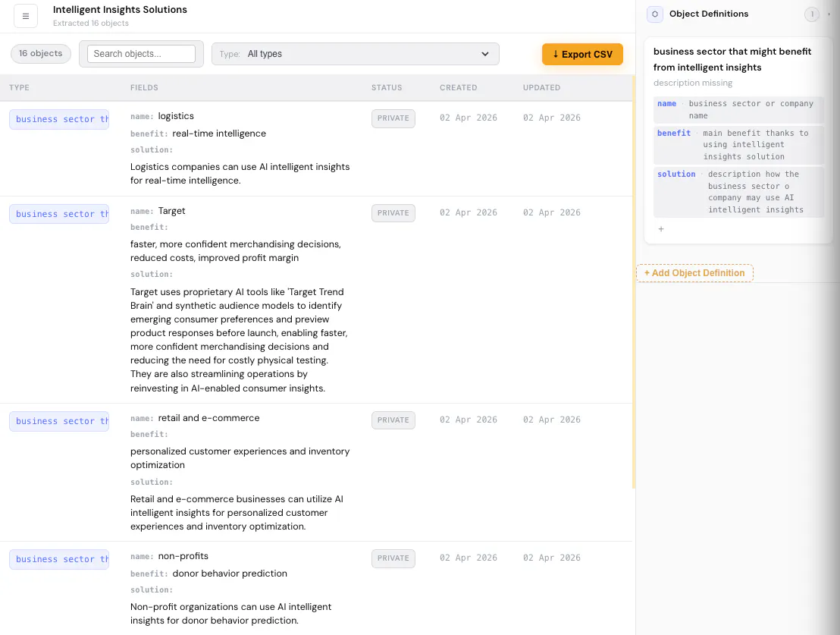Toggle PRIVATE status on logistics row

point(393,118)
